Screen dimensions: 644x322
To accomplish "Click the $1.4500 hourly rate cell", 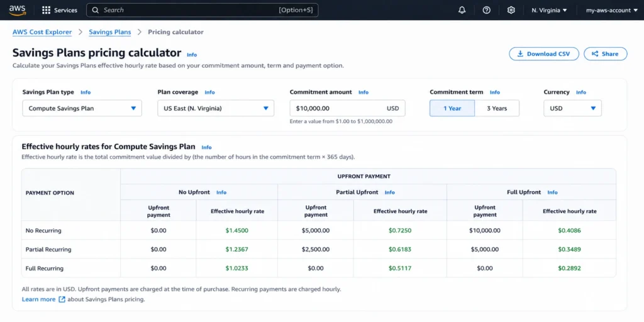I will 237,231.
